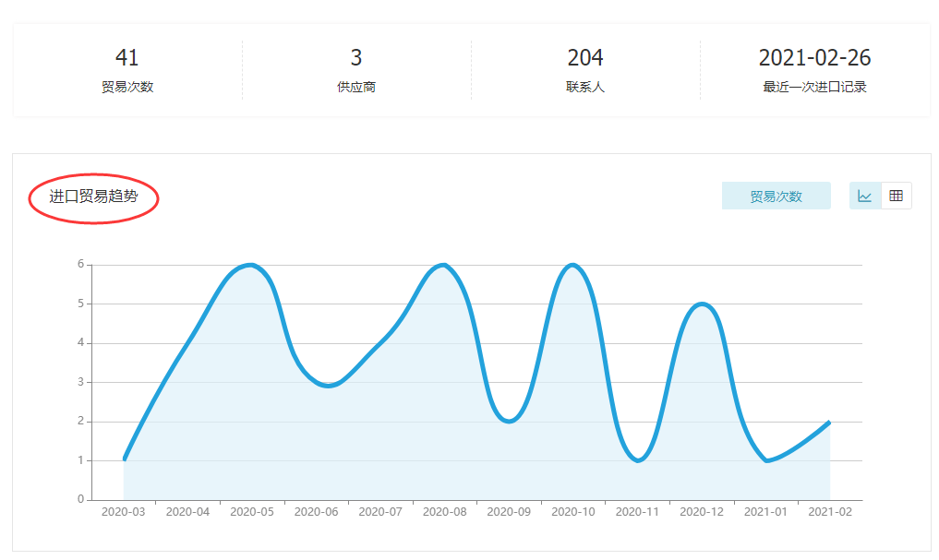Click the 2020-08 data peak

(440, 265)
